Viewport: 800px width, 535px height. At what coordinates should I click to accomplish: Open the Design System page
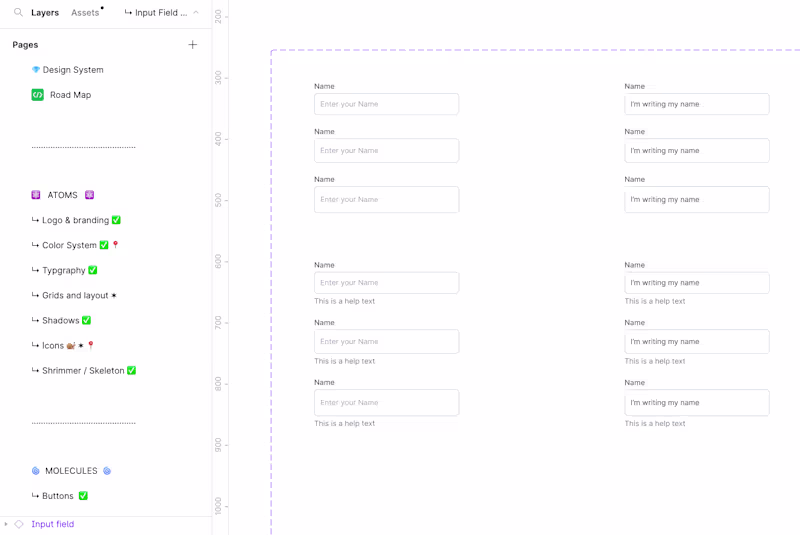click(x=73, y=70)
